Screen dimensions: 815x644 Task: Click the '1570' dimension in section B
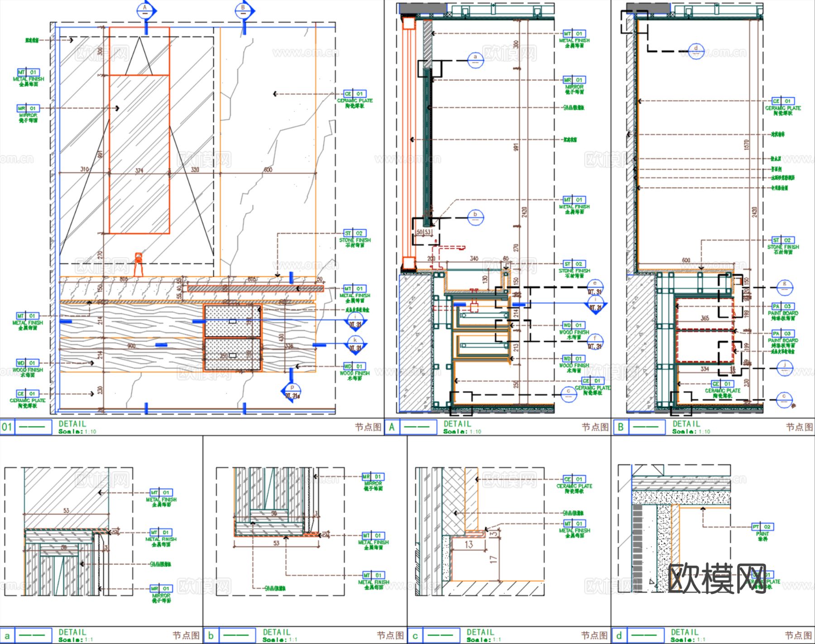(x=746, y=145)
